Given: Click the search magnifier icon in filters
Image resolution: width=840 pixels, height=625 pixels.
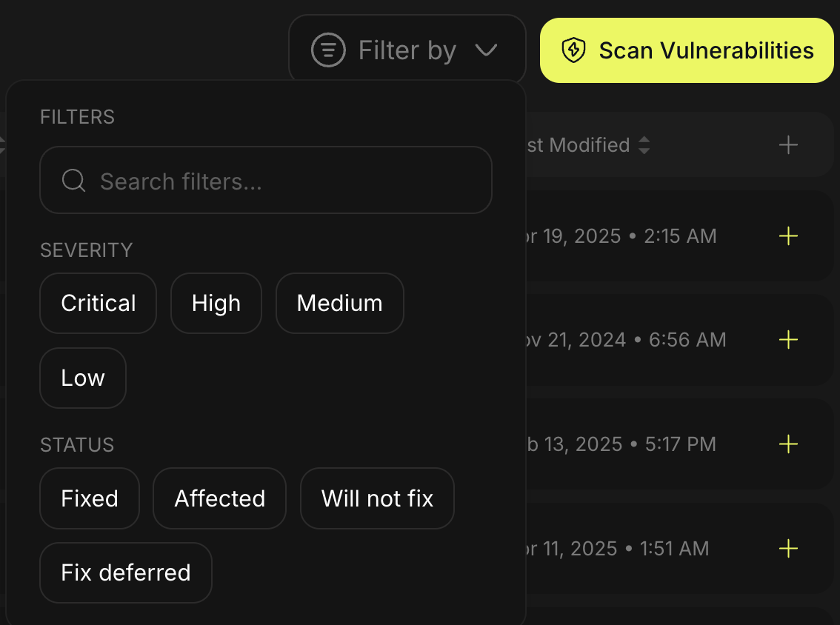Looking at the screenshot, I should click(73, 180).
